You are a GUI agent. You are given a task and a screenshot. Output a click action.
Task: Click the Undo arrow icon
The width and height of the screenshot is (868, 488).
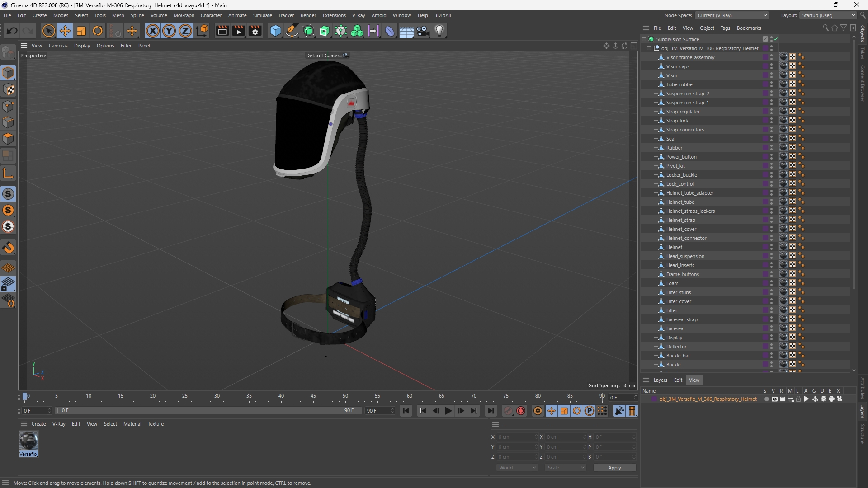coord(12,31)
